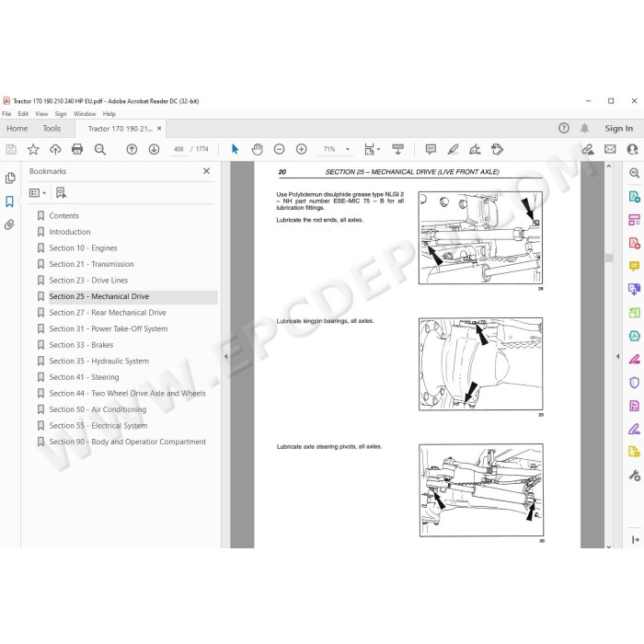Share a link to the file
Image resolution: width=644 pixels, height=644 pixels.
click(588, 149)
